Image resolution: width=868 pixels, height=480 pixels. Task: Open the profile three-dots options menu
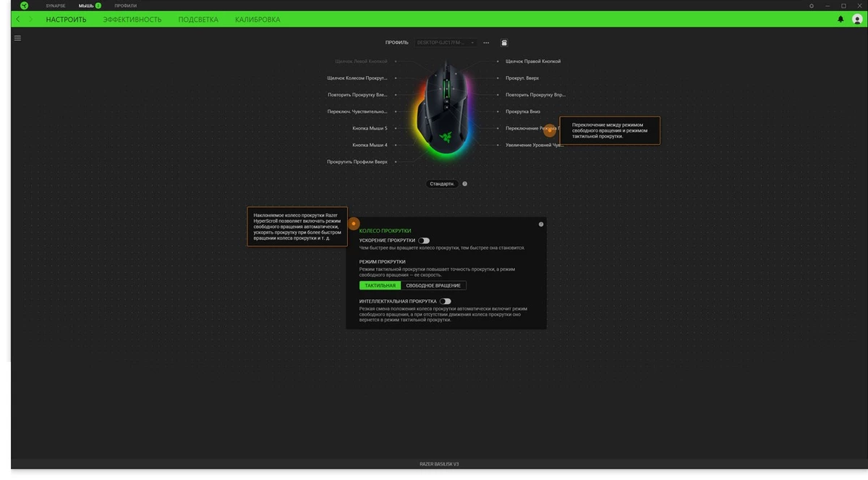click(x=486, y=43)
